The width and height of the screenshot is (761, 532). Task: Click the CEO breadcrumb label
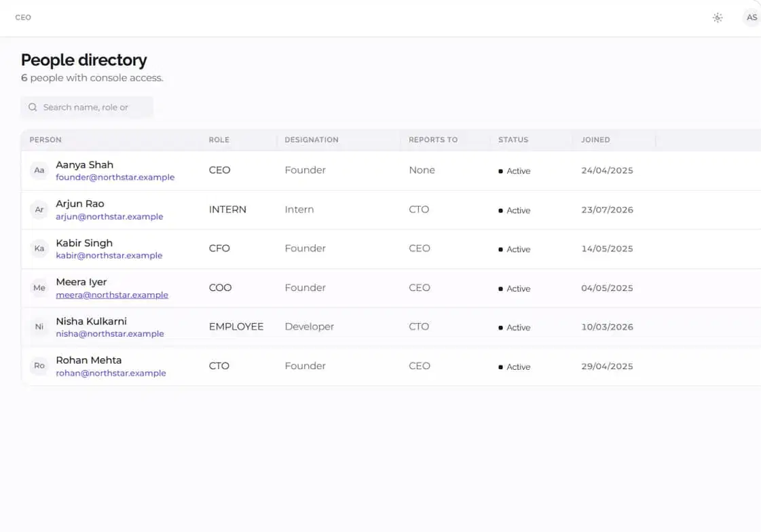tap(23, 18)
